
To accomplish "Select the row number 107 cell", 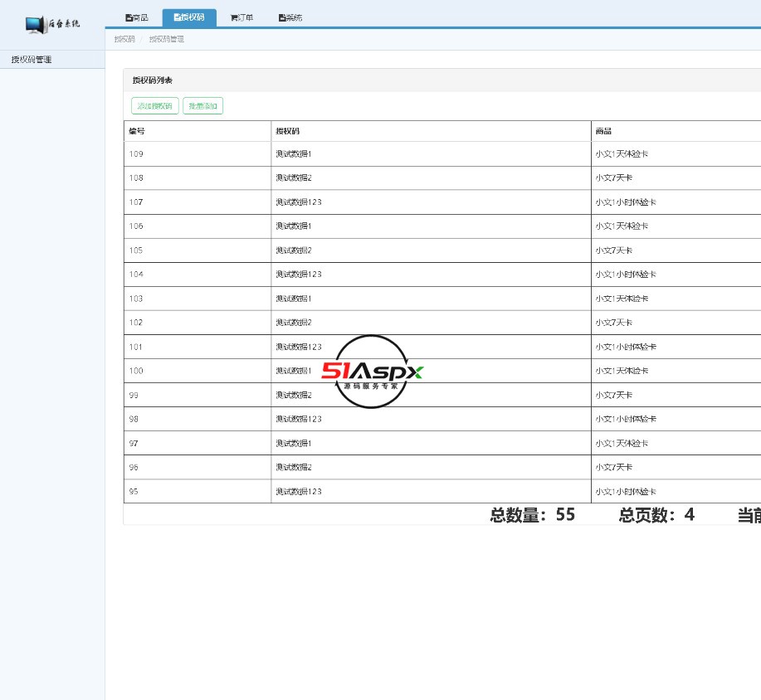I will [x=198, y=202].
